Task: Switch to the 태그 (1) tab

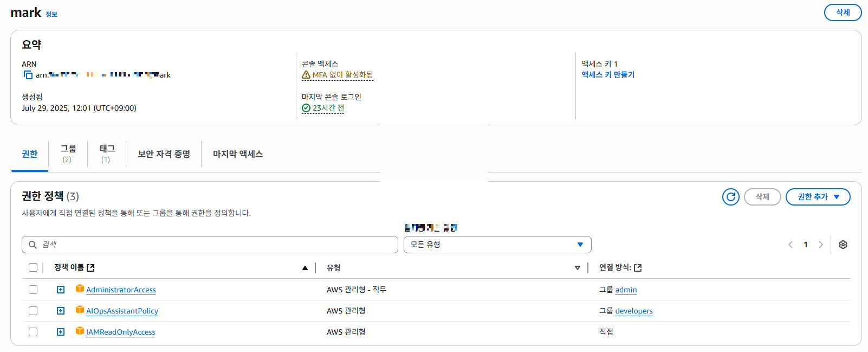Action: (107, 153)
